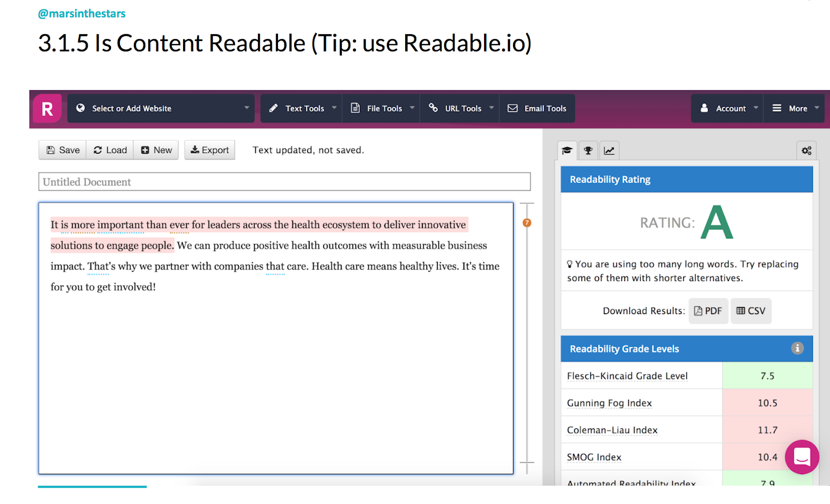Click the globe icon beside Select or Add Website
This screenshot has width=830, height=504.
(x=81, y=108)
